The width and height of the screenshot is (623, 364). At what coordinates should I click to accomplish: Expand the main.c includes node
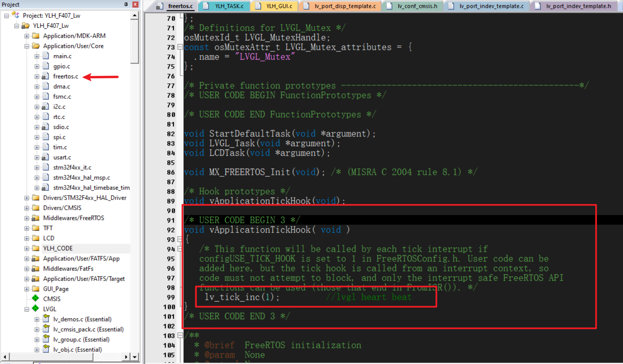(x=37, y=56)
